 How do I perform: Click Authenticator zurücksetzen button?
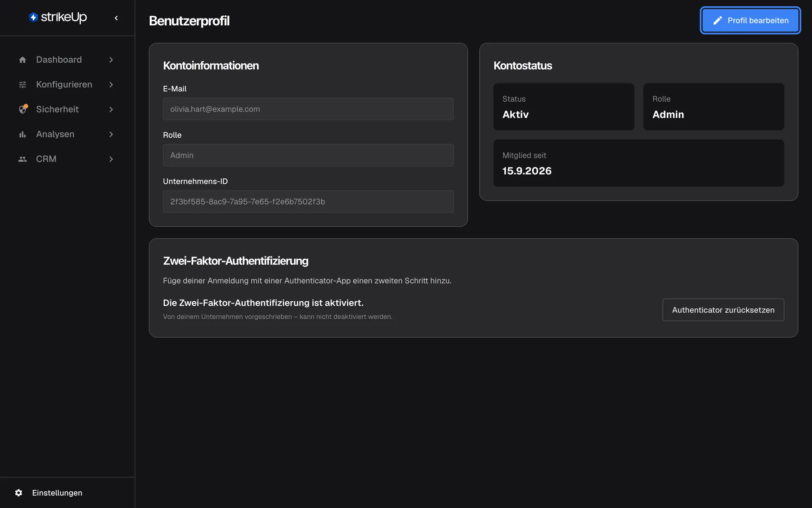723,310
